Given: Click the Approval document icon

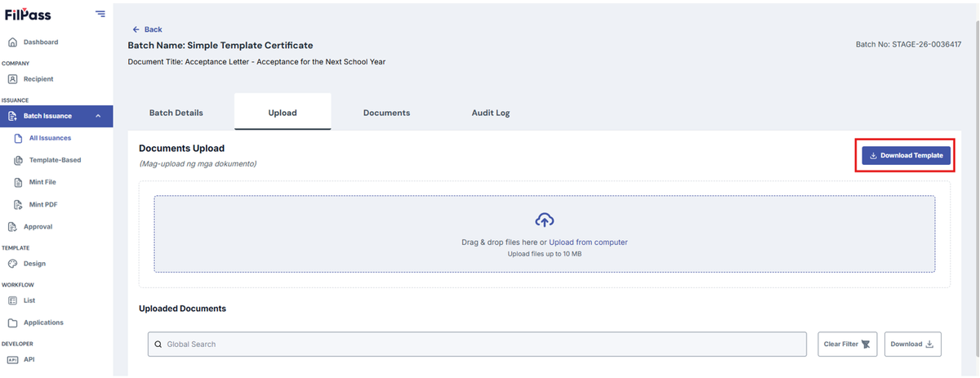Looking at the screenshot, I should coord(12,226).
